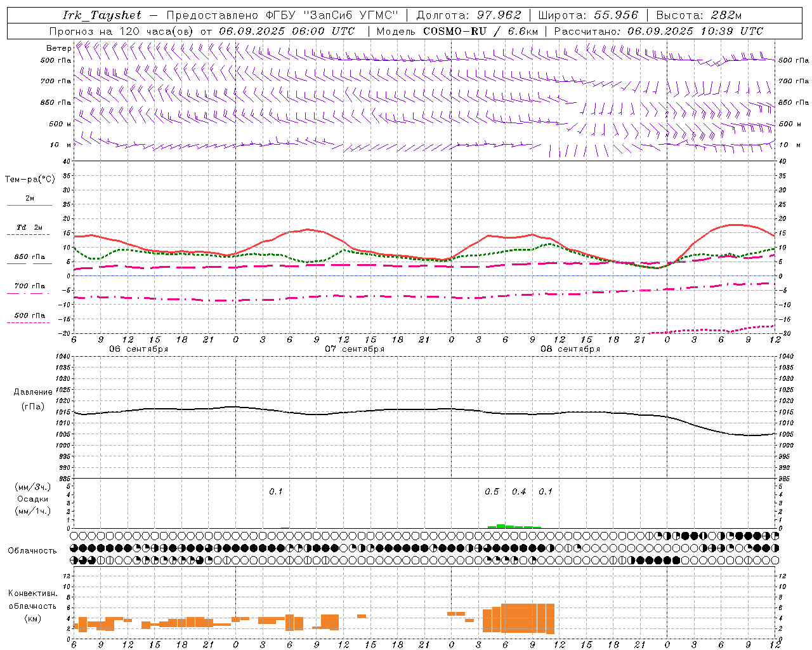Select the 'Тем-ра(°C)' temperature panel label
Viewport: 812px width, 650px height.
pyautogui.click(x=30, y=180)
